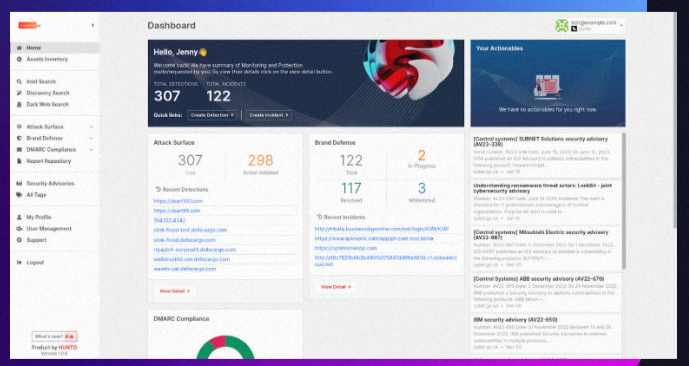Select Support in the sidebar menu

pyautogui.click(x=36, y=240)
